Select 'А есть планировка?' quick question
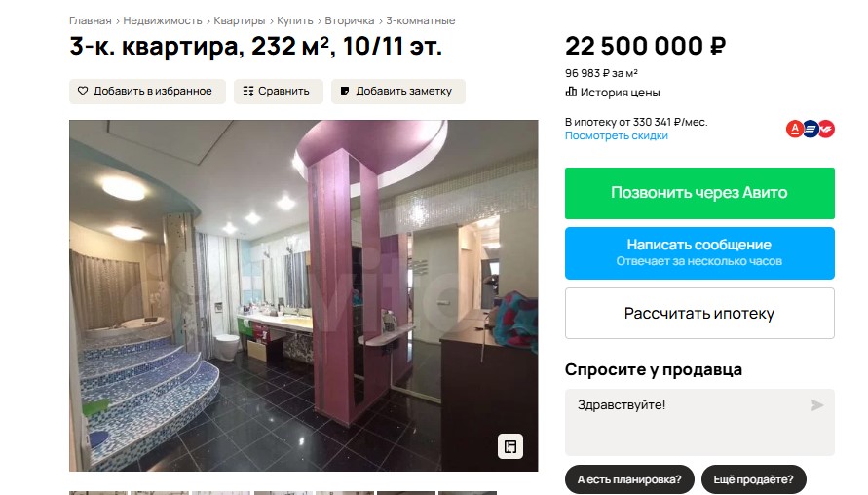 629,479
